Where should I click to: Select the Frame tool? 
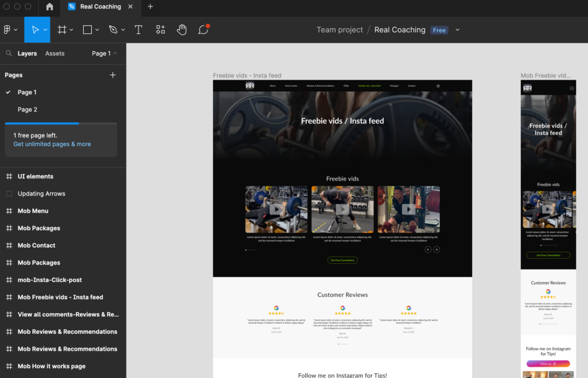pyautogui.click(x=62, y=30)
